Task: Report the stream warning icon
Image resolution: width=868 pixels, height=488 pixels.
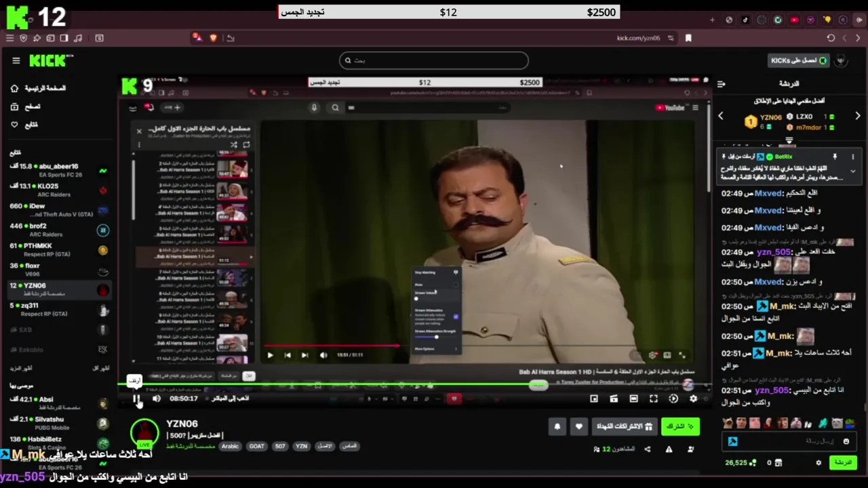Action: point(669,449)
